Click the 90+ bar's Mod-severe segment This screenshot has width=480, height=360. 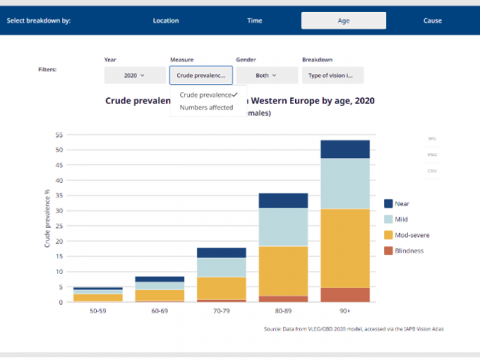pos(345,248)
